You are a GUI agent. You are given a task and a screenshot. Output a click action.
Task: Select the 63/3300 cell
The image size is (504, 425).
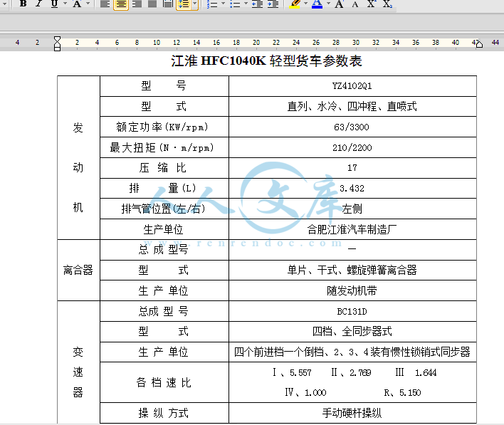352,127
